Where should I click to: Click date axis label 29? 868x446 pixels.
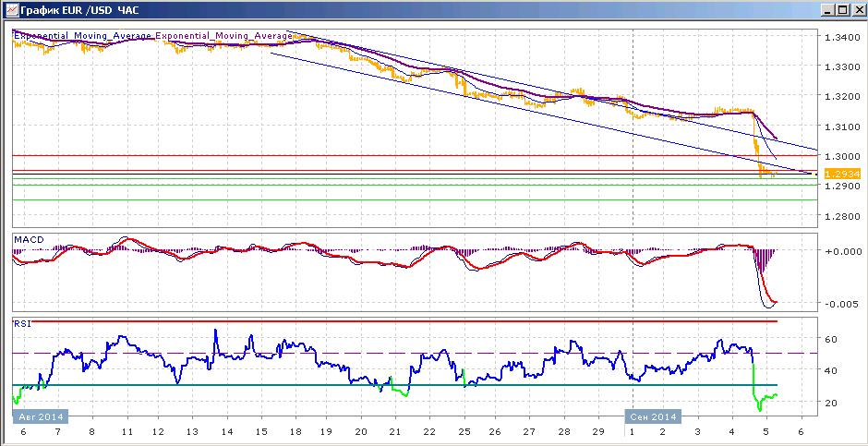pyautogui.click(x=597, y=431)
